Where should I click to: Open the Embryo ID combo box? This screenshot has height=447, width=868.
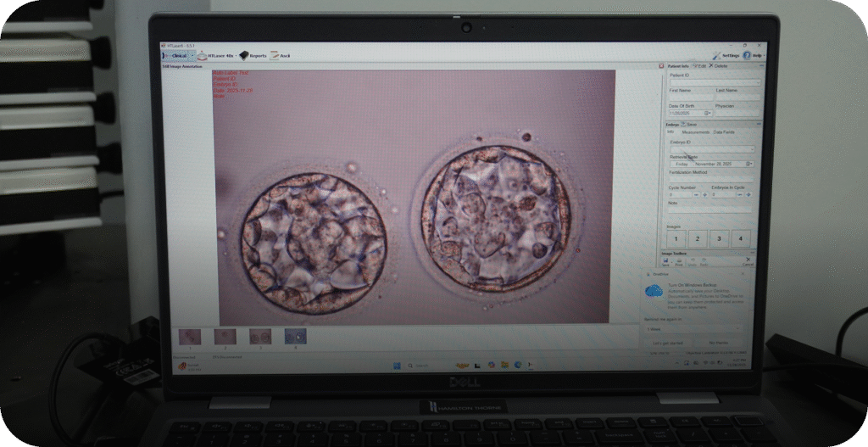click(x=712, y=149)
